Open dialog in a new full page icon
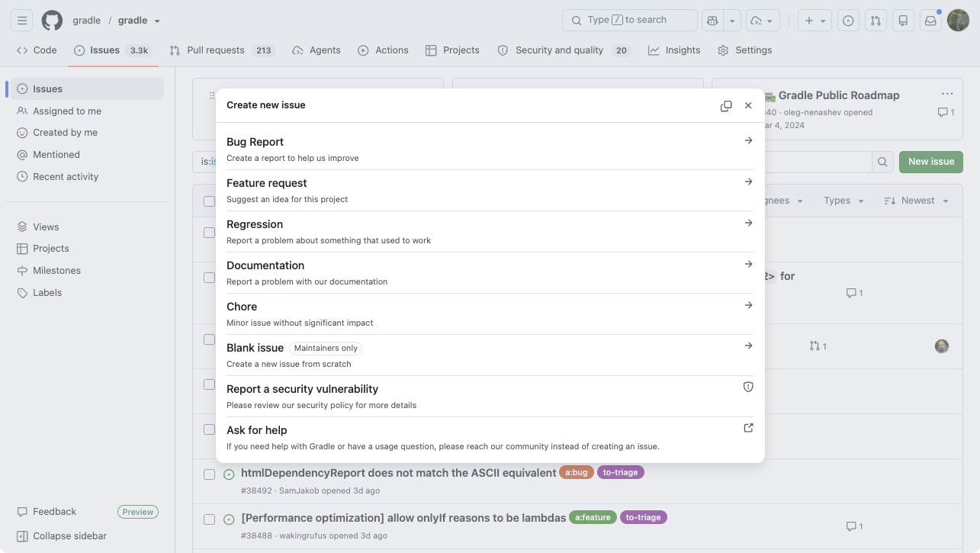This screenshot has height=553, width=980. 726,106
